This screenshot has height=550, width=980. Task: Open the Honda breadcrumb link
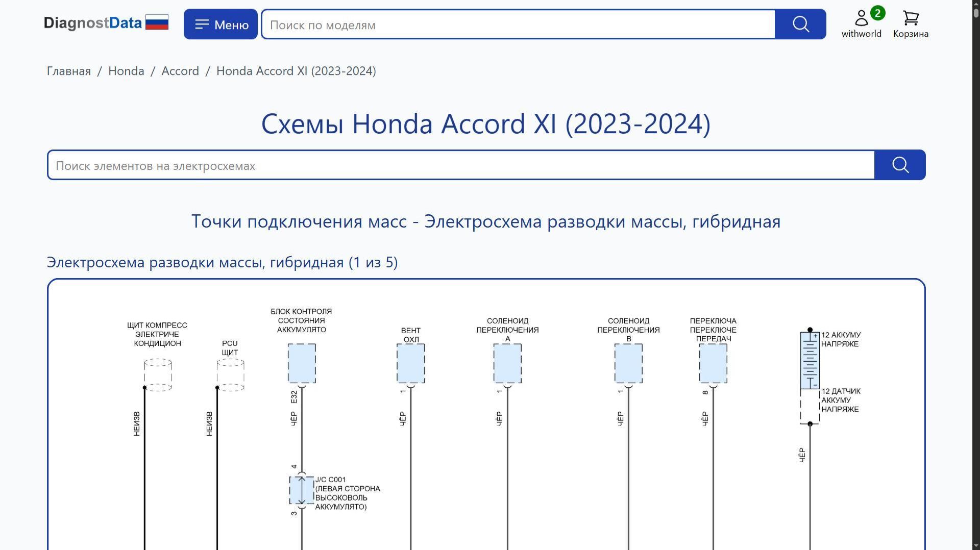click(126, 71)
